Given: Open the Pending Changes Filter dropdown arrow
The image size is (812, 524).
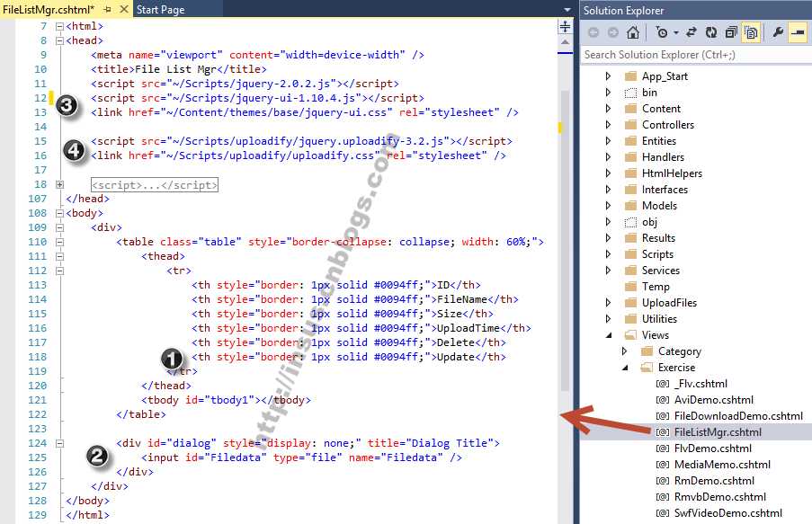Looking at the screenshot, I should (676, 33).
